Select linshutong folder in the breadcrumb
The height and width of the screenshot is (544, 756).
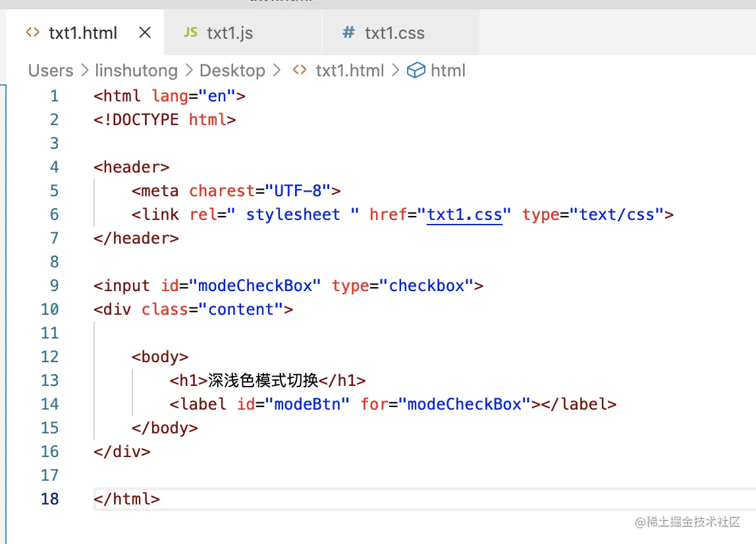click(x=136, y=70)
